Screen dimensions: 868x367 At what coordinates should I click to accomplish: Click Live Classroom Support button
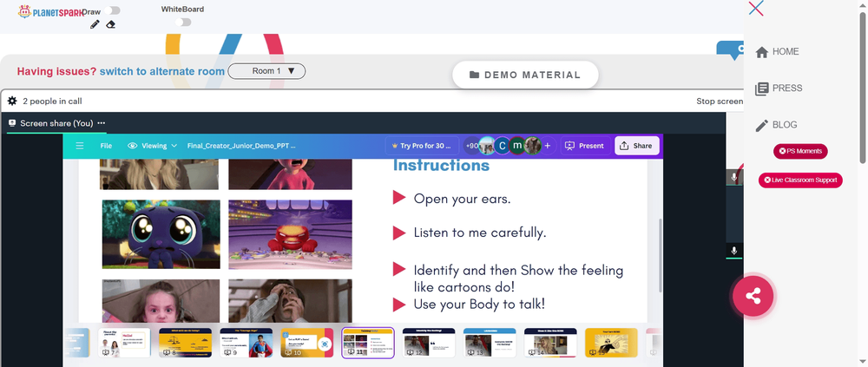800,180
